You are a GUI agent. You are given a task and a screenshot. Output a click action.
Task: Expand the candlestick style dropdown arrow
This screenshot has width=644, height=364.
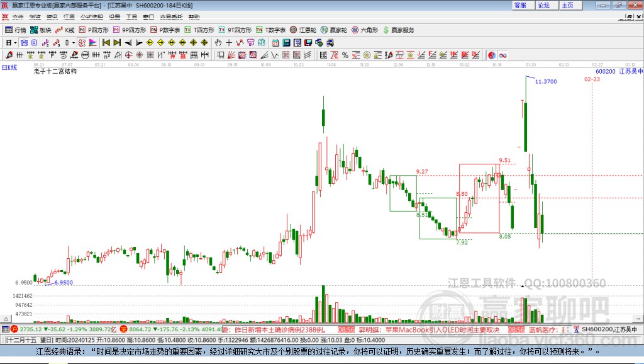click(74, 43)
